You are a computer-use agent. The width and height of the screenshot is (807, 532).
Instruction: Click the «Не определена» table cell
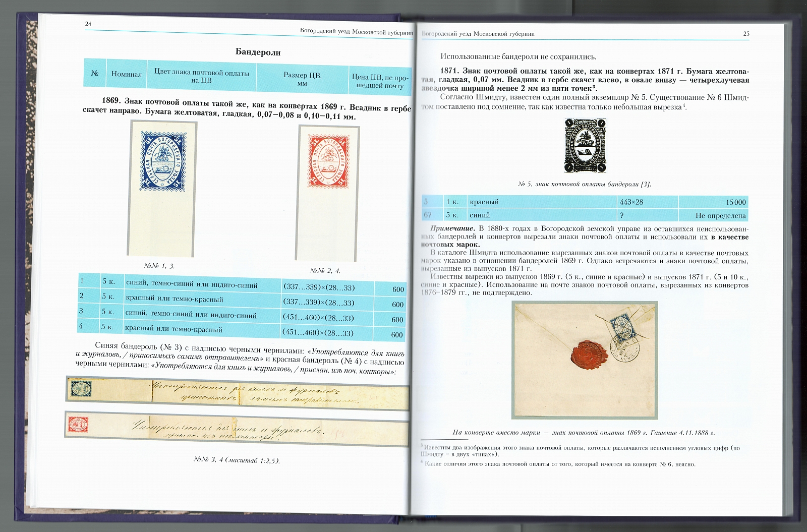coord(720,215)
